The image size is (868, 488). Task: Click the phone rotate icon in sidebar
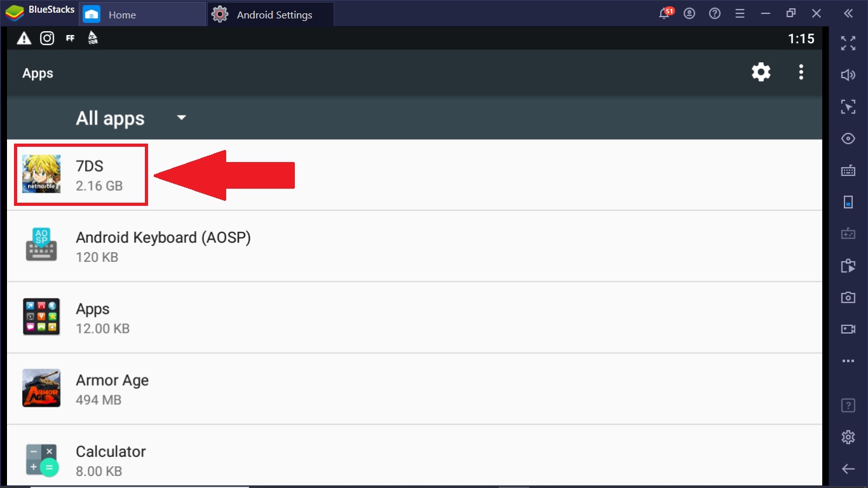point(848,202)
